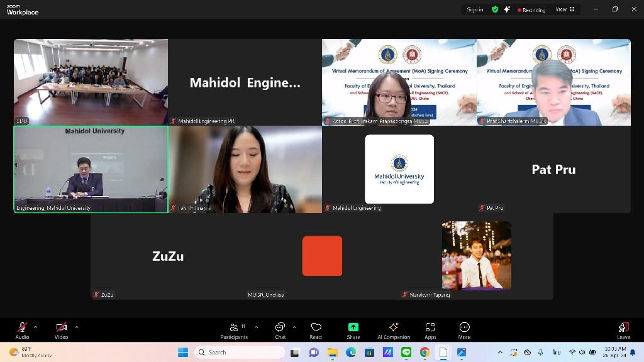This screenshot has width=644, height=362.
Task: Open the View layout menu
Action: point(565,9)
